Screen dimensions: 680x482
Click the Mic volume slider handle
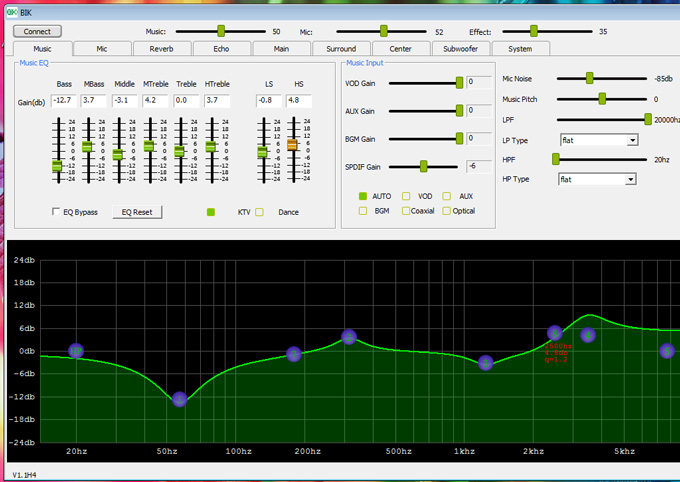pyautogui.click(x=383, y=31)
